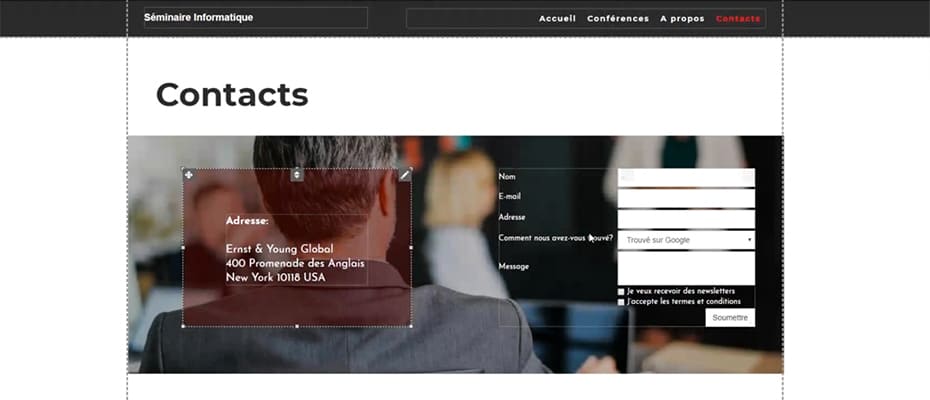Check the 'J'accepte les termes et conditions' box
930x400 pixels.
(x=621, y=302)
